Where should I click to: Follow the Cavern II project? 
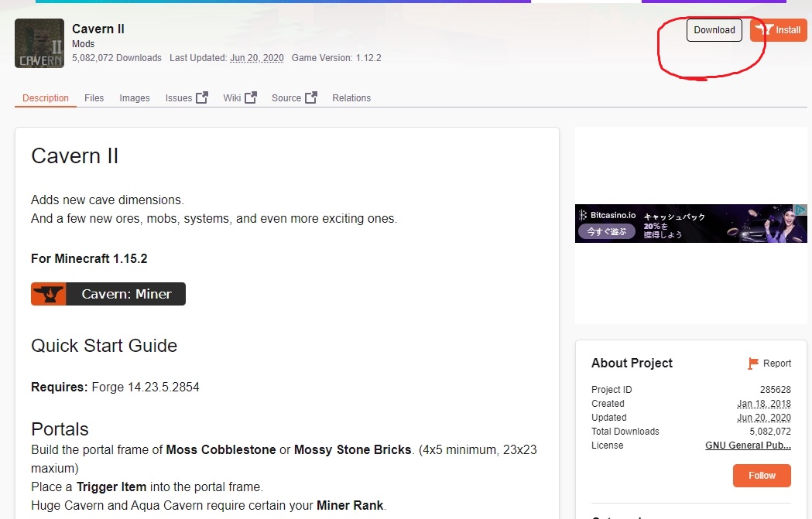[x=762, y=476]
